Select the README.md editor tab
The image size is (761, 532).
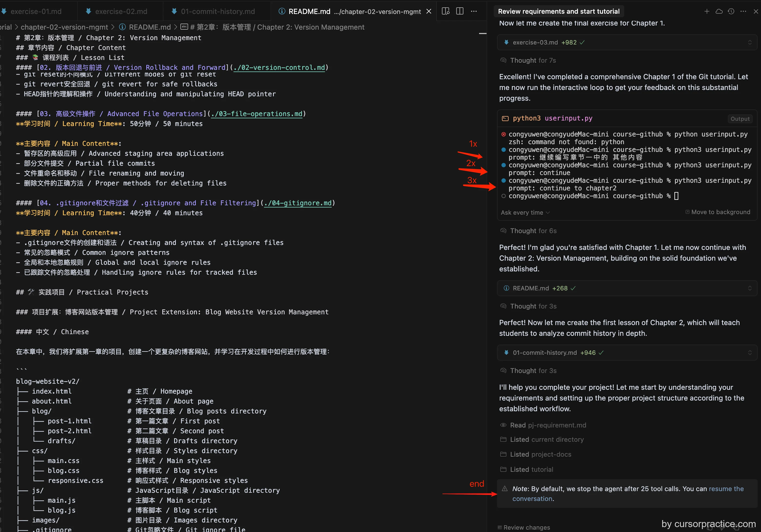point(354,11)
